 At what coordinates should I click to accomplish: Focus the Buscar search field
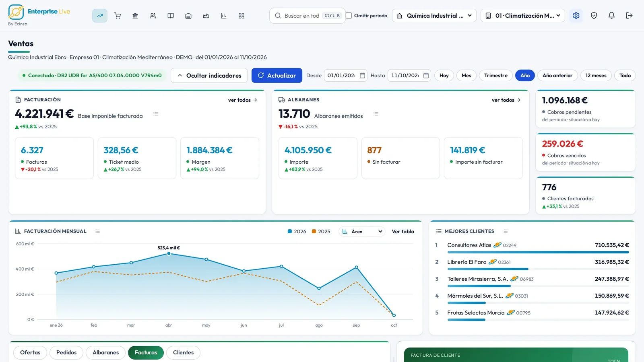pyautogui.click(x=307, y=16)
